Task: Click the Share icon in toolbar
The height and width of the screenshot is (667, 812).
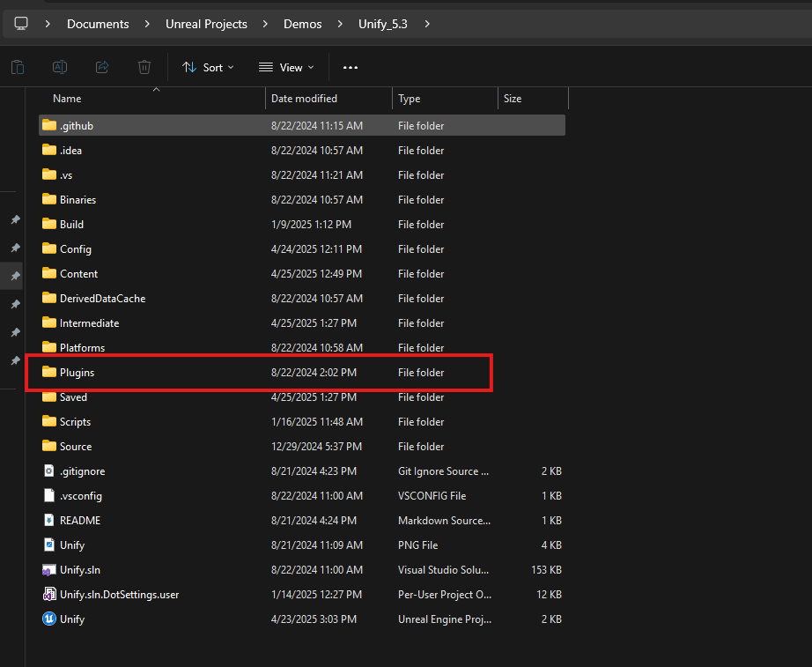Action: click(102, 67)
